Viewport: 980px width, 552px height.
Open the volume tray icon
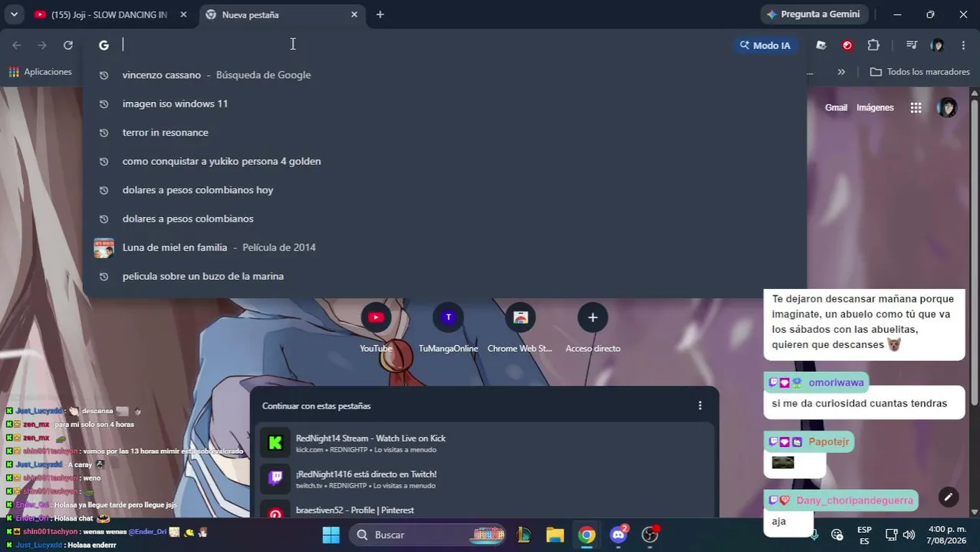click(x=909, y=535)
